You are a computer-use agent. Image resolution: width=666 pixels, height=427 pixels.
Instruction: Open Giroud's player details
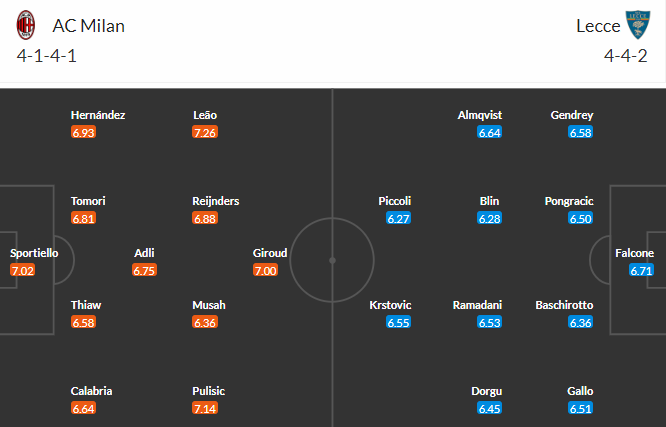point(270,253)
